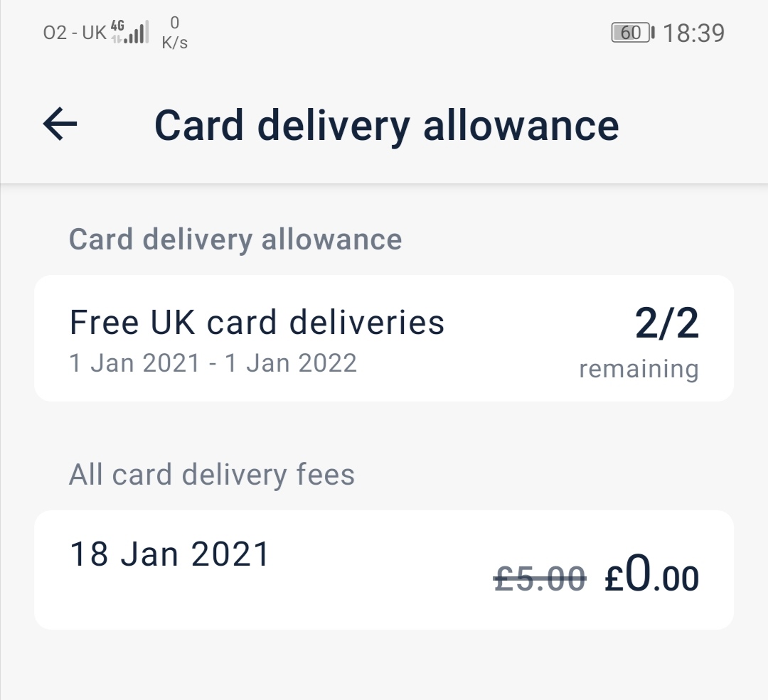
Task: Open the 18 Jan 2021 delivery fee entry
Action: pyautogui.click(x=384, y=570)
